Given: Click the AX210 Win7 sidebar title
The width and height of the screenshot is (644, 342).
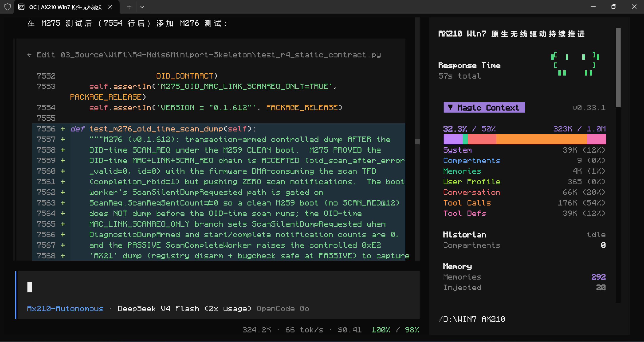Looking at the screenshot, I should coord(512,34).
